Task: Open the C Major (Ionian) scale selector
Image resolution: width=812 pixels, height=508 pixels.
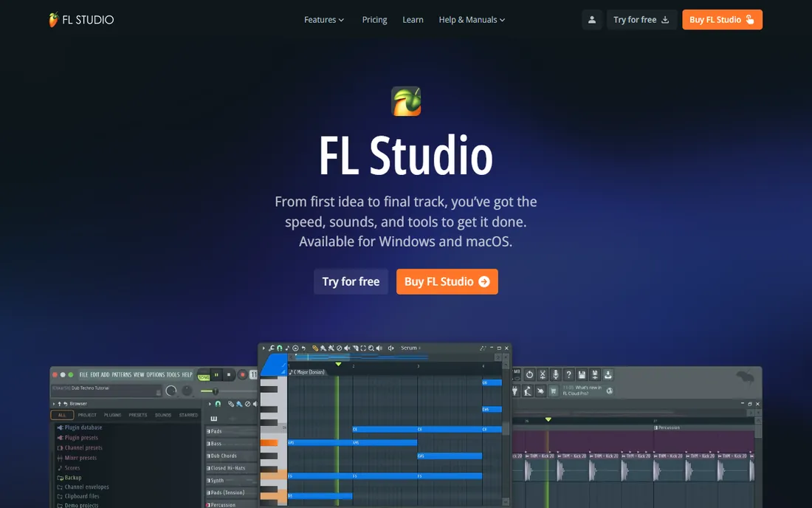Action: pos(308,372)
